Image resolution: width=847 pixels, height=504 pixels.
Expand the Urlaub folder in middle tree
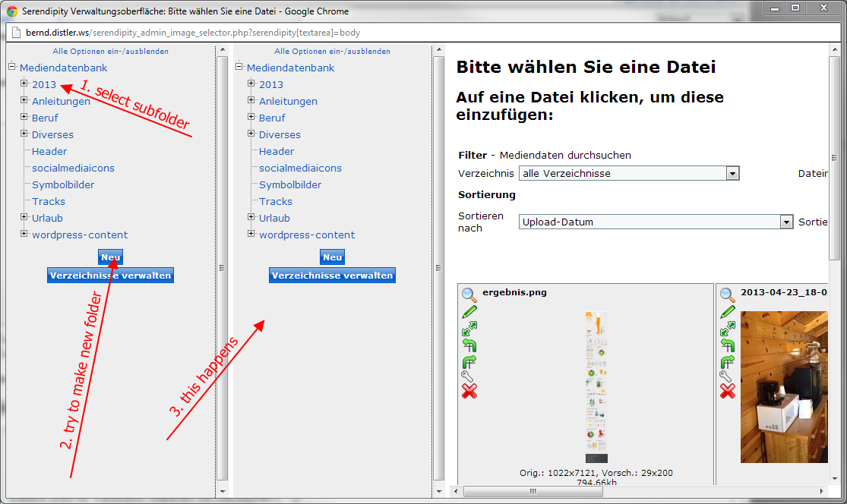click(251, 217)
